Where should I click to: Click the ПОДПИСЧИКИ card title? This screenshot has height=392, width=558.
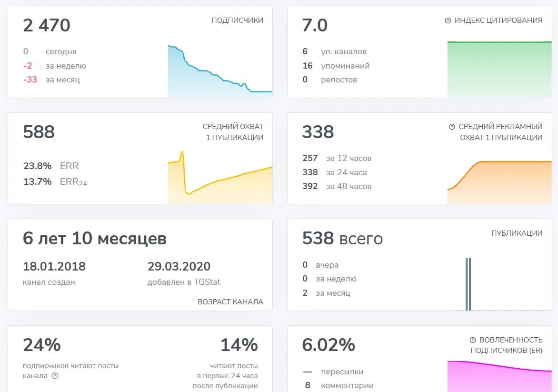pyautogui.click(x=238, y=20)
